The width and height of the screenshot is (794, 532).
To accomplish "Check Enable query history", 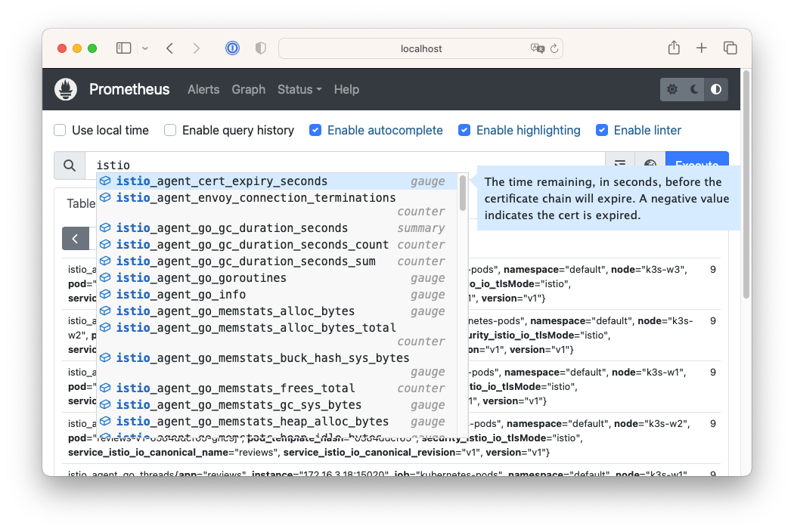I will pyautogui.click(x=170, y=130).
